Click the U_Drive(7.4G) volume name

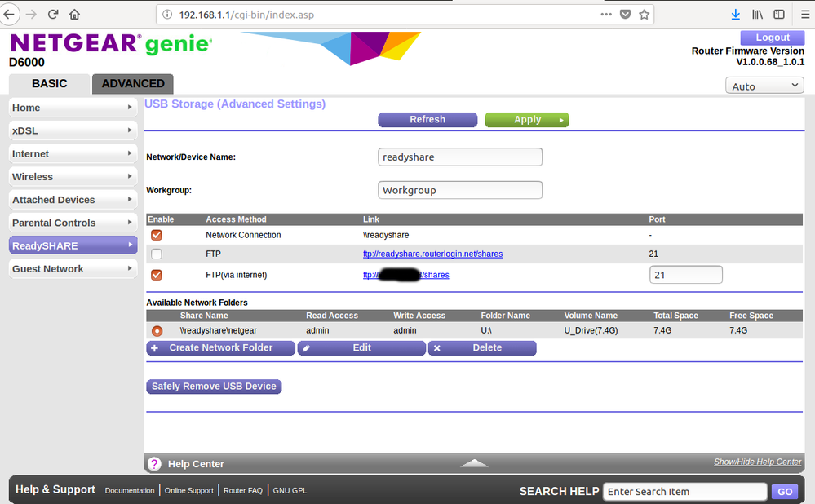[591, 330]
